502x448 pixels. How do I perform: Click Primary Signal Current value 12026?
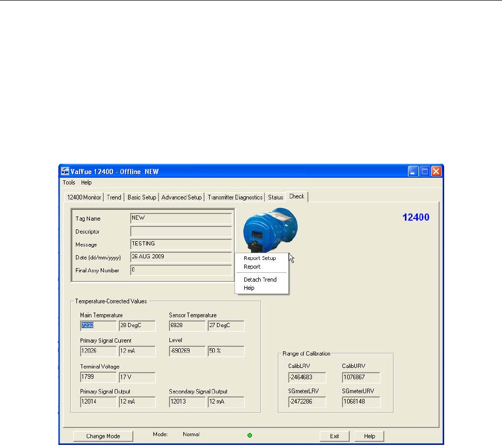tap(98, 351)
